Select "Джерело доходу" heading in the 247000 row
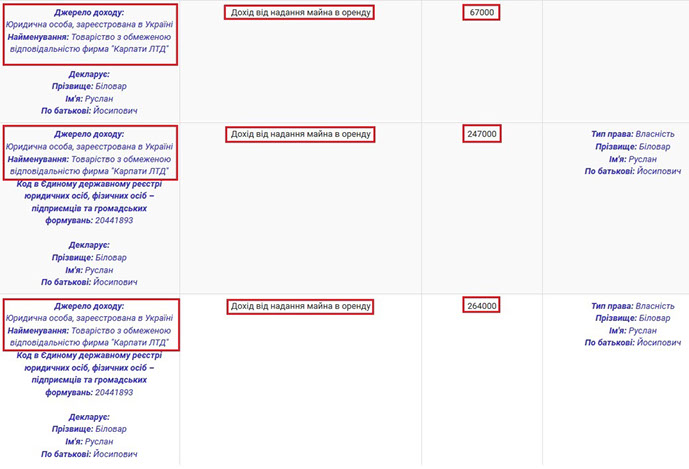The height and width of the screenshot is (469, 689). click(89, 134)
